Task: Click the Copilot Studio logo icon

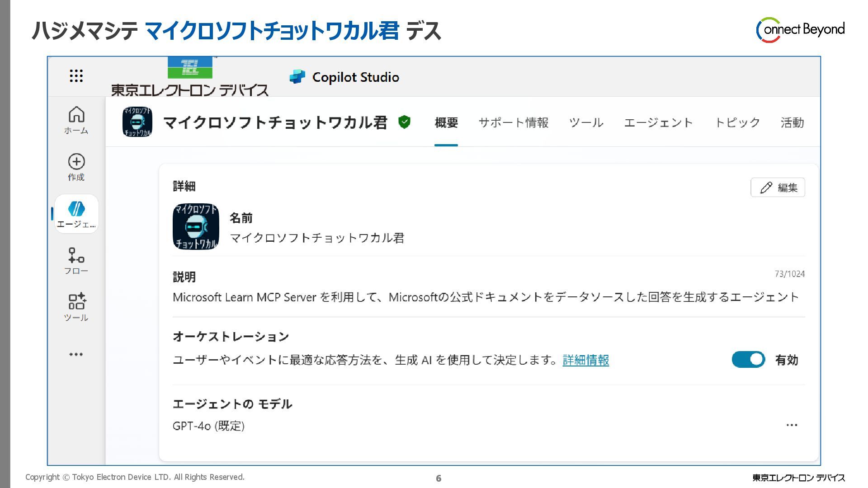Action: (x=297, y=77)
